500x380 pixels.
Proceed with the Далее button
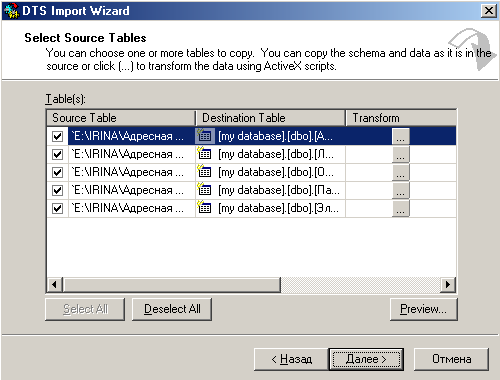pos(366,359)
